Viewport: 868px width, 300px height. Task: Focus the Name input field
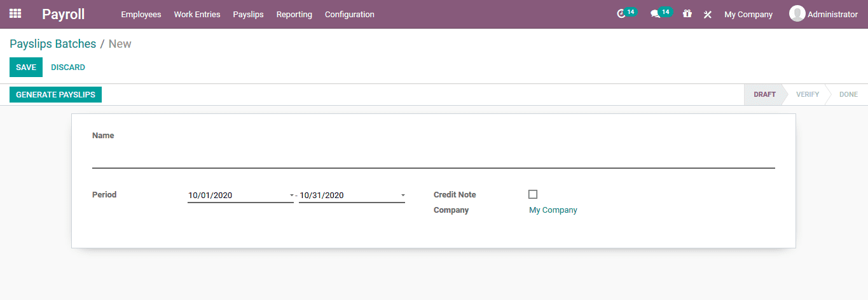coord(434,157)
